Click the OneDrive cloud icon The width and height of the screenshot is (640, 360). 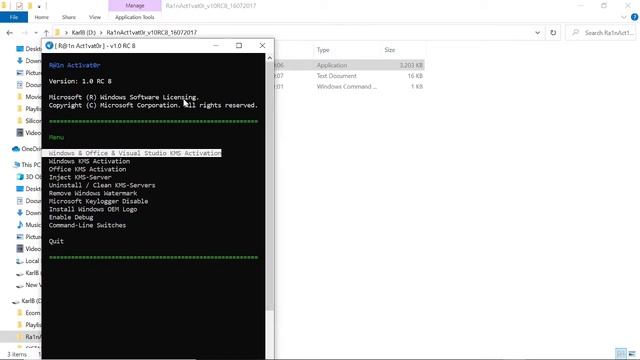[x=16, y=149]
